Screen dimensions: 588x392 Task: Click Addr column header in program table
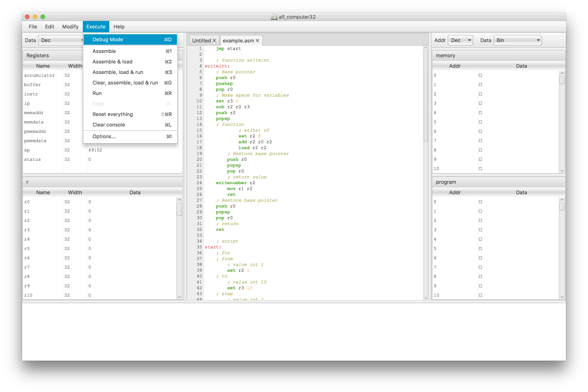click(x=455, y=192)
